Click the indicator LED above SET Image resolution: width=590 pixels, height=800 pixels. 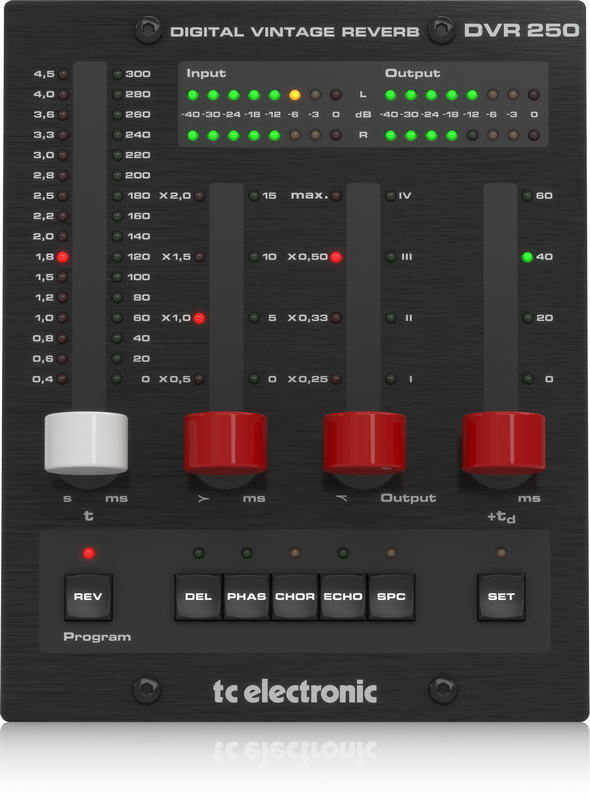tap(501, 553)
